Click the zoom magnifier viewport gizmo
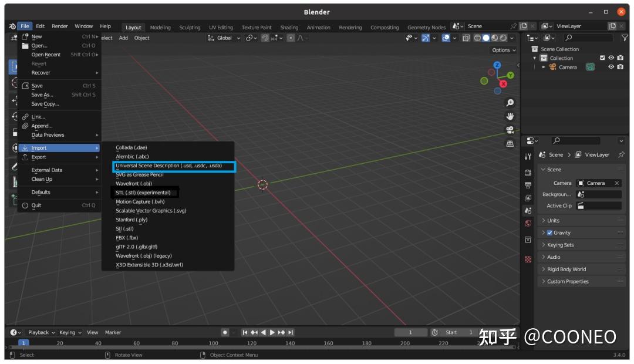This screenshot has width=634, height=364. (510, 103)
